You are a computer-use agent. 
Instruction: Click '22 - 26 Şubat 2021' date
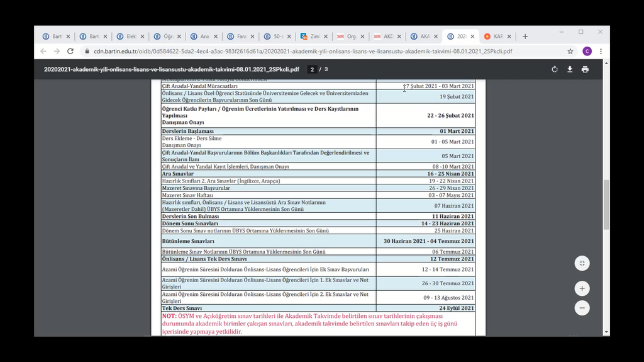(450, 116)
